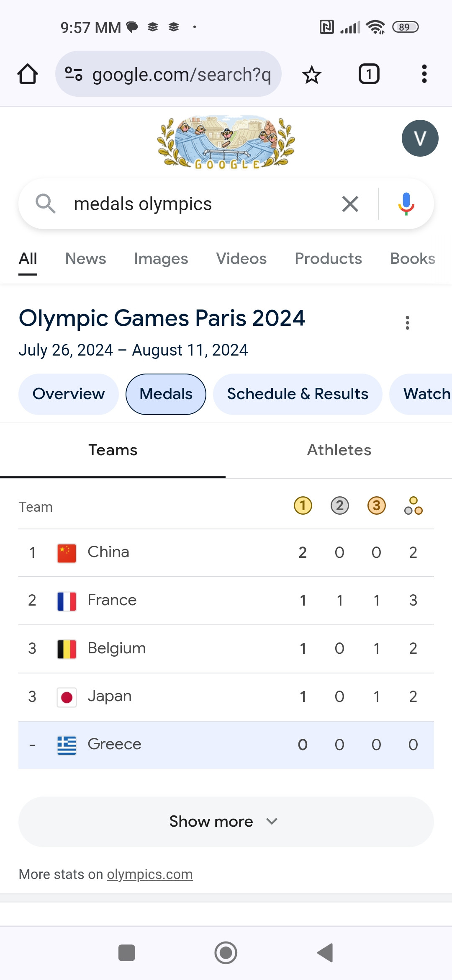Image resolution: width=452 pixels, height=980 pixels.
Task: Switch to the News search tab
Action: click(85, 259)
